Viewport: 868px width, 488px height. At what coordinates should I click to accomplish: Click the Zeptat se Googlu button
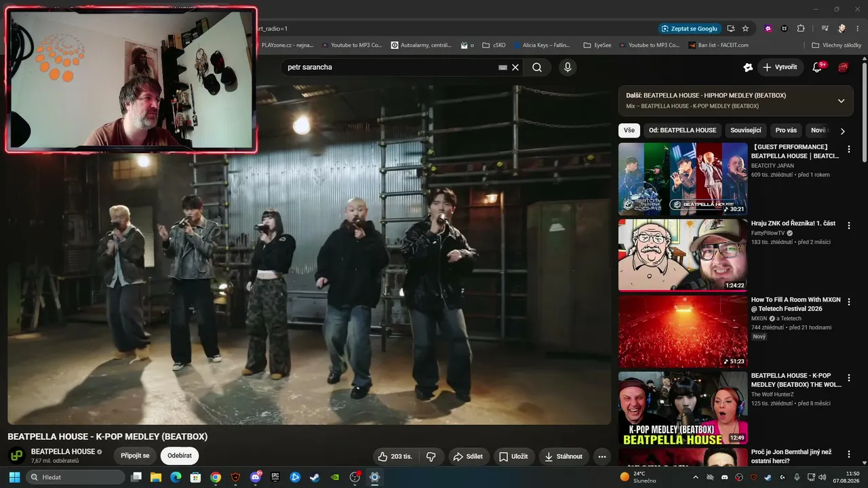[689, 28]
